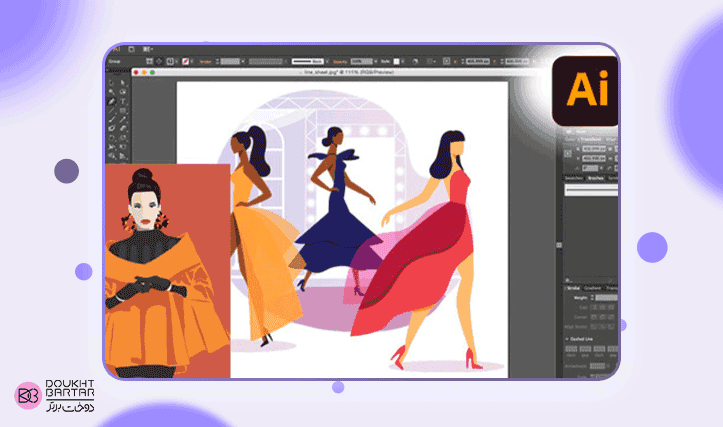Switch to the Swatches tab
The width and height of the screenshot is (723, 427).
[574, 178]
